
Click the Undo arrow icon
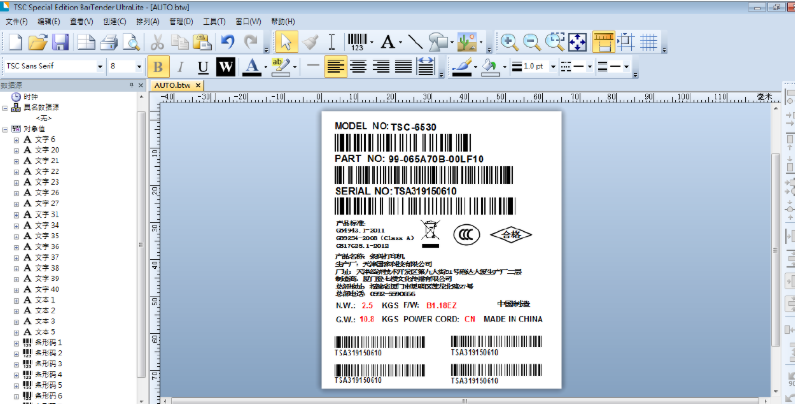pos(229,42)
